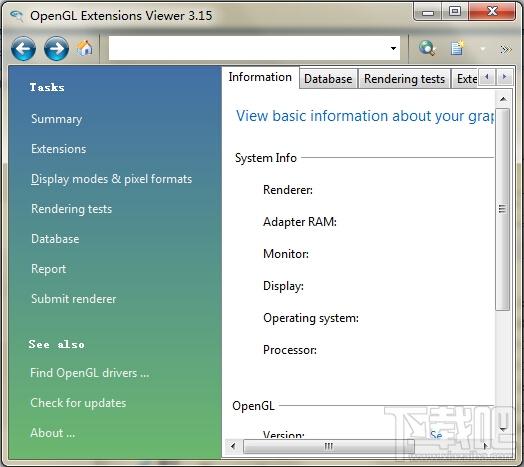Select the partially hidden Exte tab
The height and width of the screenshot is (467, 524).
[x=466, y=79]
